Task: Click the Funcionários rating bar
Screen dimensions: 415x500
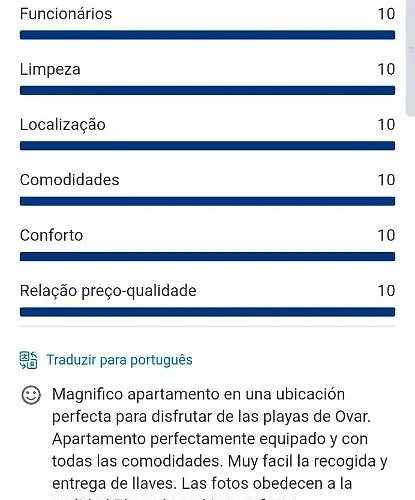Action: [x=207, y=35]
